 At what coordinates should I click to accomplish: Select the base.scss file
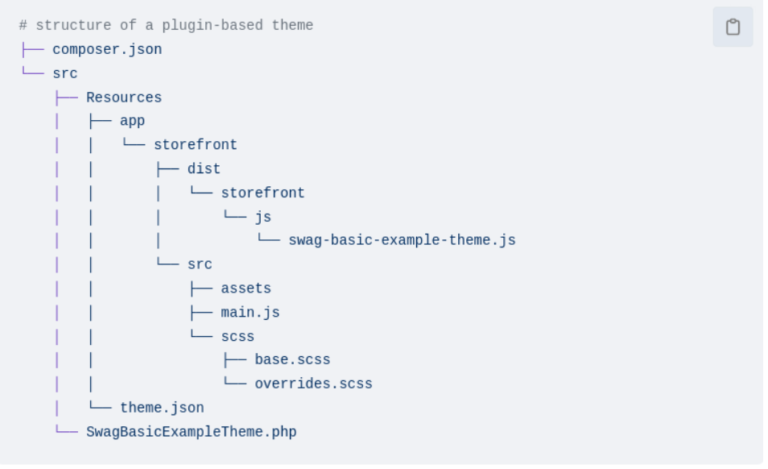[292, 360]
